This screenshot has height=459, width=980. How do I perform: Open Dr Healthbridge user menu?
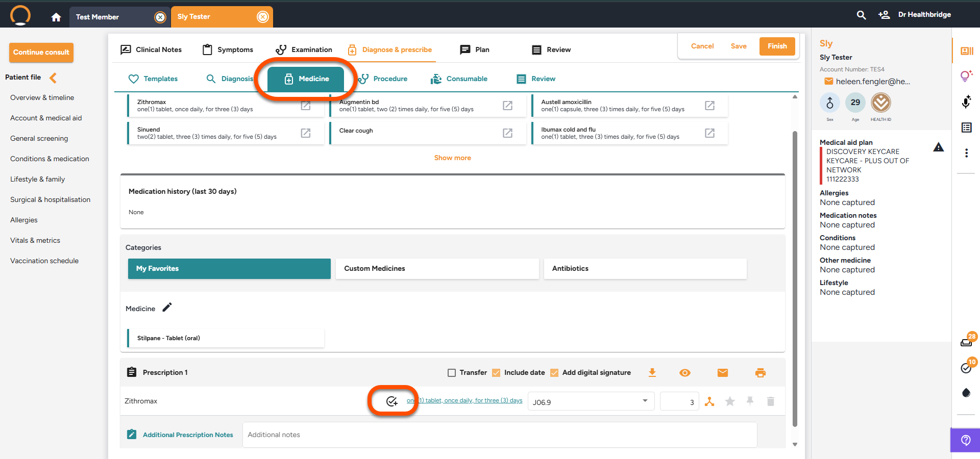tap(924, 15)
